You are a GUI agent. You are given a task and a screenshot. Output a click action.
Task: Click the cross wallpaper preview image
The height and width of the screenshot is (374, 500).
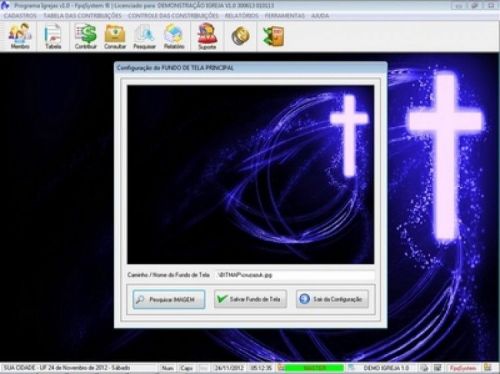[250, 175]
